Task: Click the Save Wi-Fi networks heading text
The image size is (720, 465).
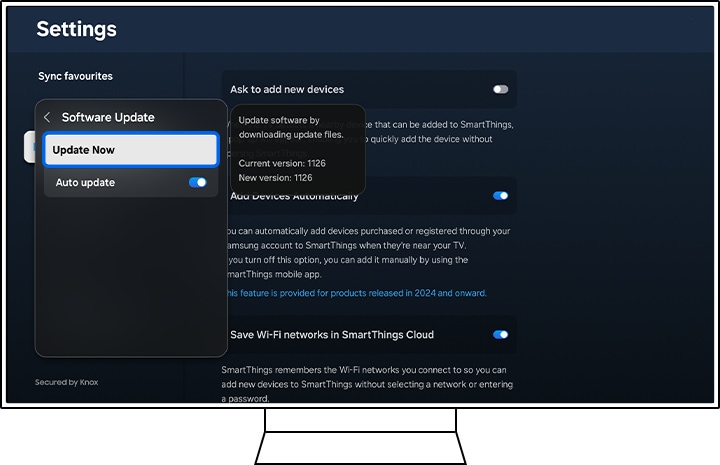Action: [332, 334]
